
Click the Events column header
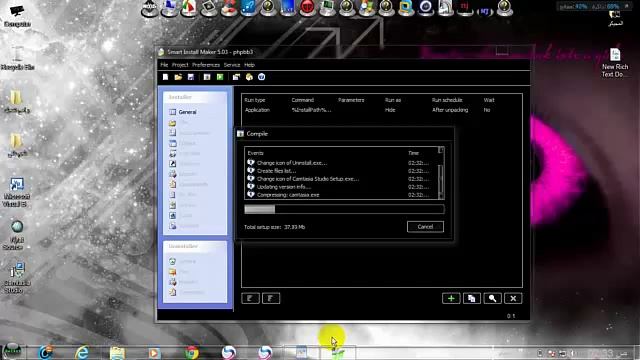coord(256,153)
